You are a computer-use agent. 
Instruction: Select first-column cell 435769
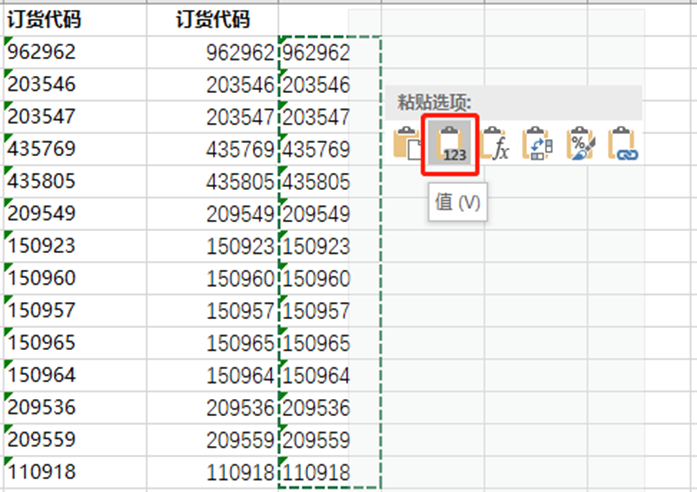pyautogui.click(x=75, y=149)
